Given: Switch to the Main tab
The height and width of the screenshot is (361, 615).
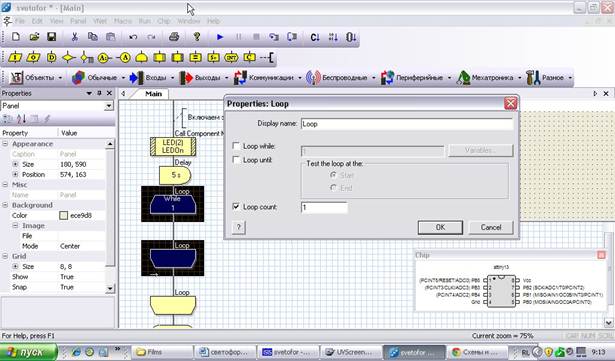Looking at the screenshot, I should click(153, 94).
